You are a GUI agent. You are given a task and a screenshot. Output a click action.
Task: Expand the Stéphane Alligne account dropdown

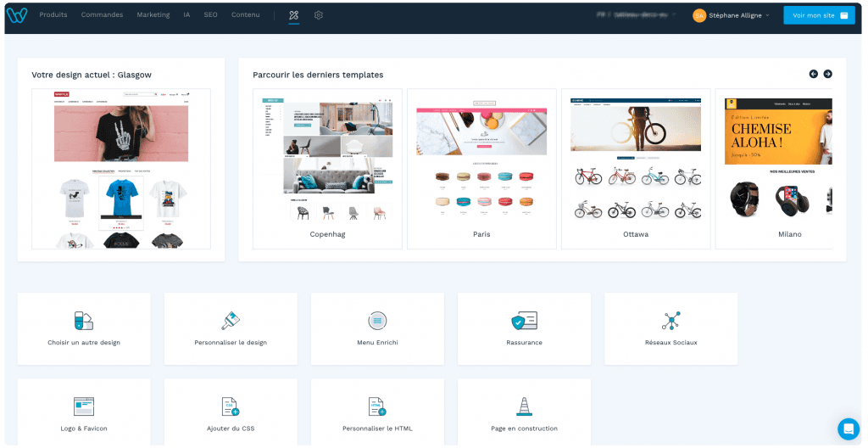(732, 15)
